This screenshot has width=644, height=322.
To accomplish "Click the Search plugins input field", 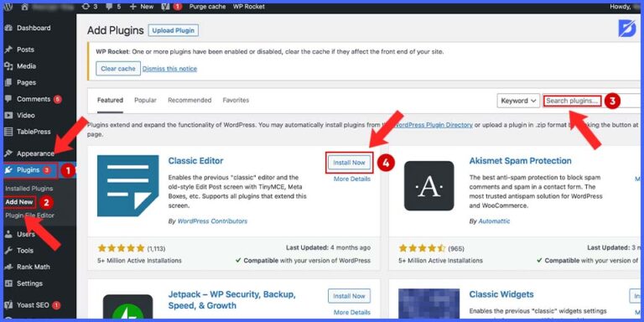I will click(x=591, y=101).
